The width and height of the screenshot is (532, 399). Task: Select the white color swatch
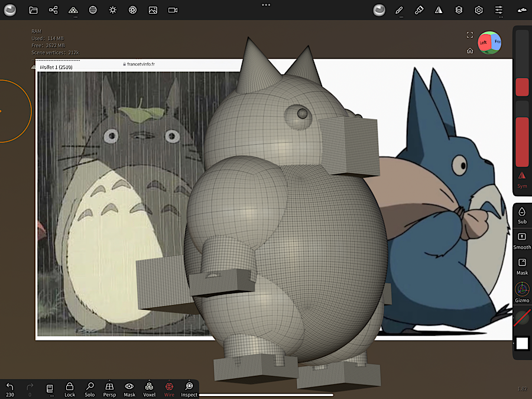pyautogui.click(x=522, y=343)
